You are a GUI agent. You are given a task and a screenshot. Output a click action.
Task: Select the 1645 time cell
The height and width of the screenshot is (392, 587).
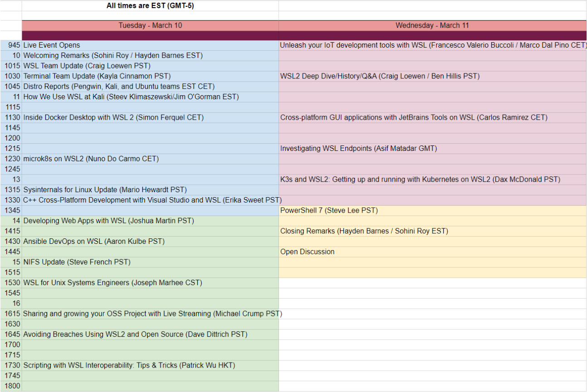coord(11,334)
